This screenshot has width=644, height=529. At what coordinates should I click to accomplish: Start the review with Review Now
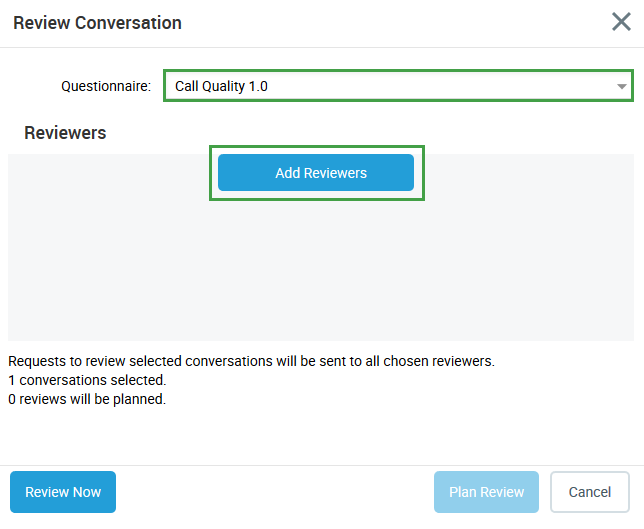63,492
